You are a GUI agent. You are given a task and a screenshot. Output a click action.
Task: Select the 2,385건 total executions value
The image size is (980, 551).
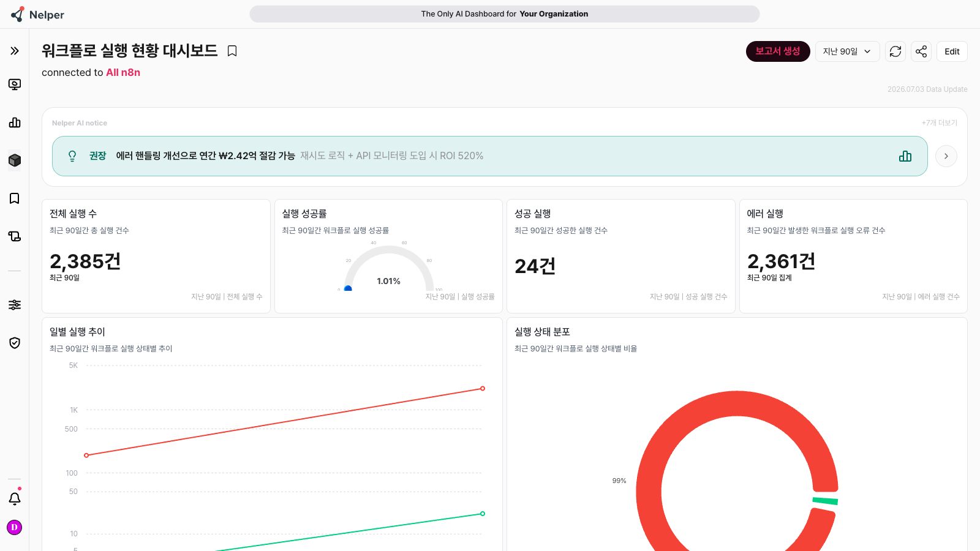coord(85,261)
